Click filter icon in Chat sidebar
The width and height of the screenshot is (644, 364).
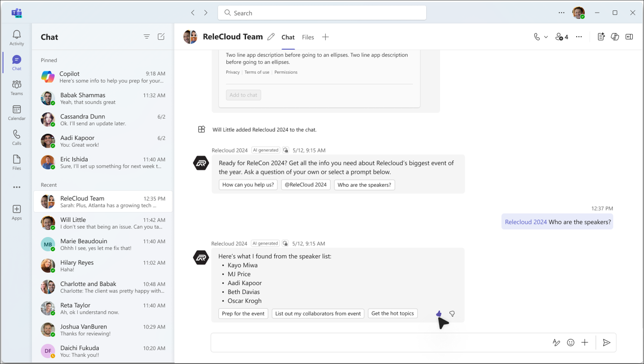click(x=147, y=37)
